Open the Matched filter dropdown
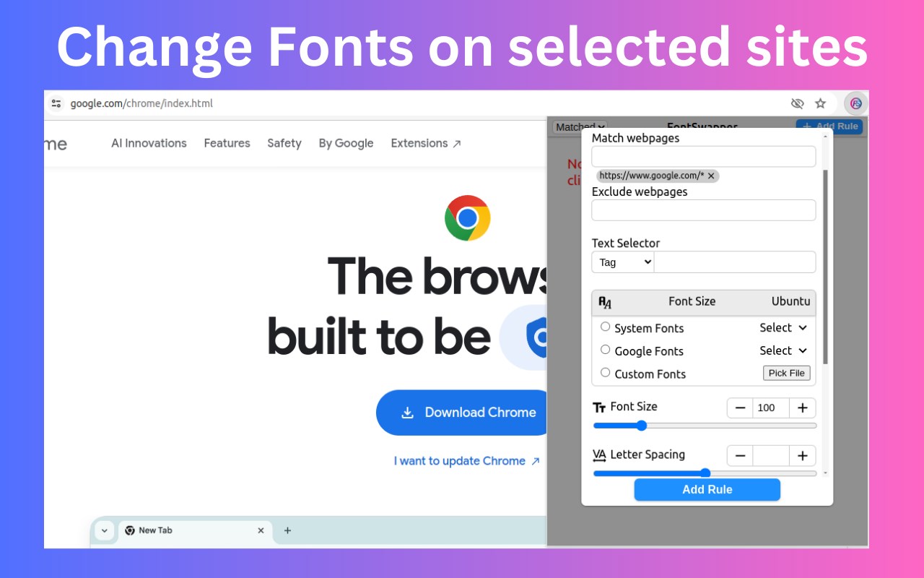The width and height of the screenshot is (924, 578). pos(580,126)
